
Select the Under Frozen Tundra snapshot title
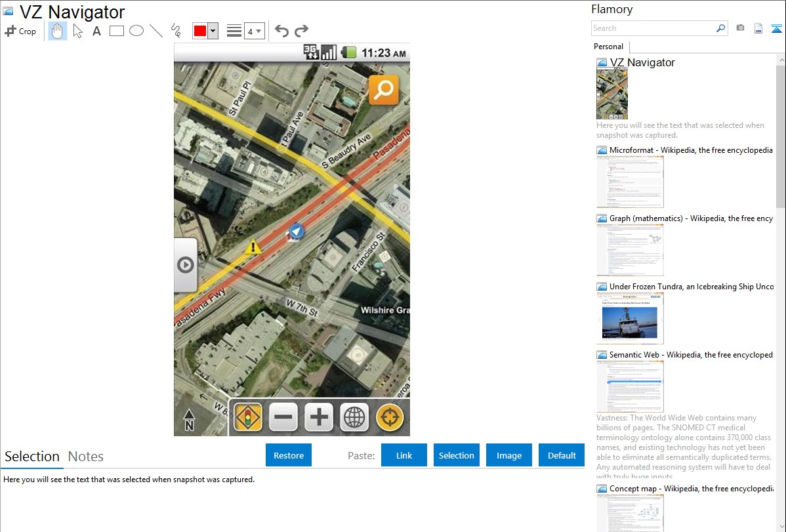tap(692, 286)
